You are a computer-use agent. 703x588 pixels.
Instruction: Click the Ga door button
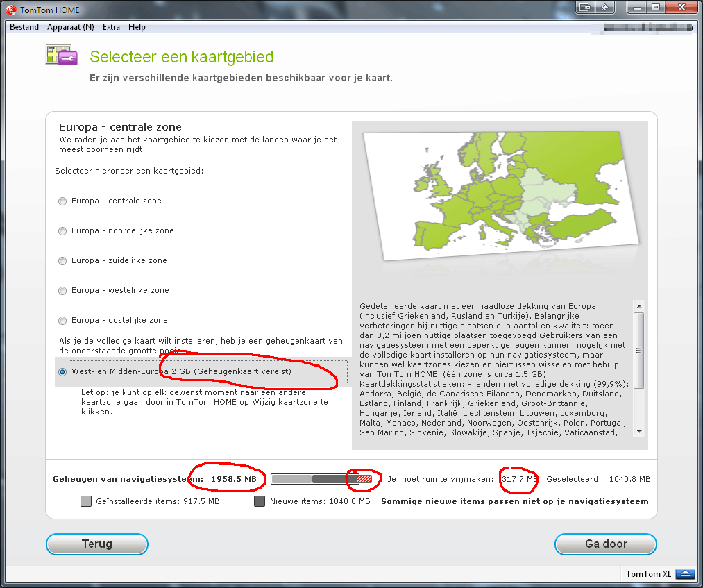tap(606, 544)
